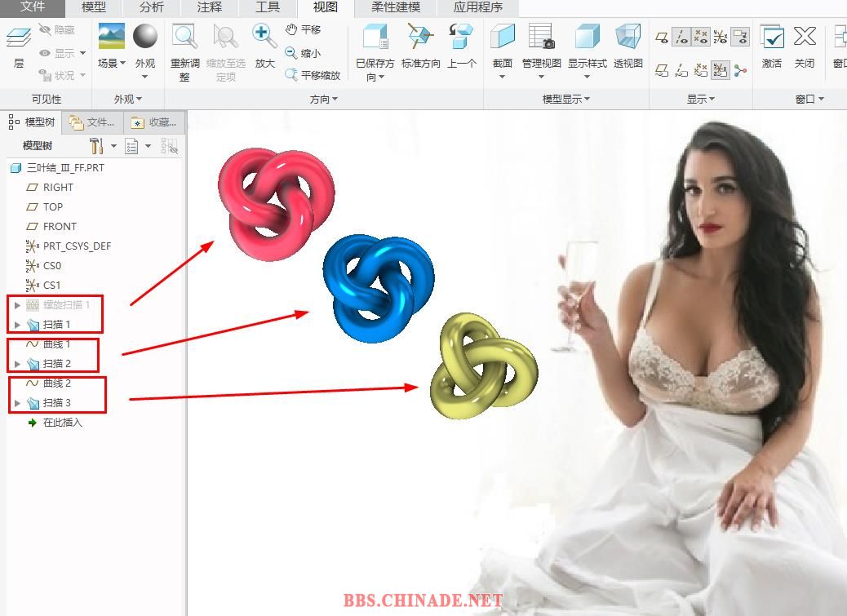This screenshot has width=847, height=616.
Task: Switch to the 注释 ribbon tab
Action: pos(210,7)
